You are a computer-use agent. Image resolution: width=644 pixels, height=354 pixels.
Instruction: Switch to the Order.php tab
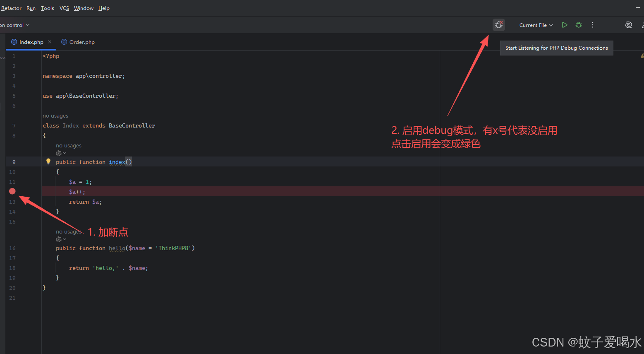[81, 42]
